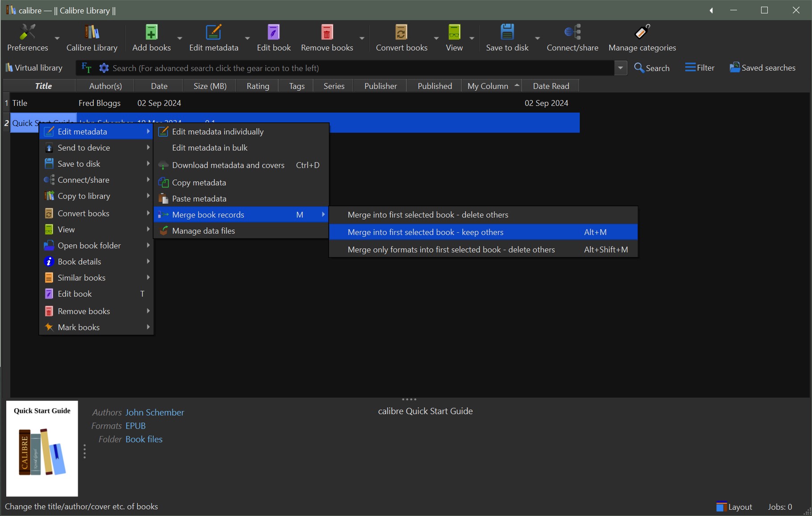The height and width of the screenshot is (516, 812).
Task: Click the Virtual library icon button
Action: (x=34, y=68)
